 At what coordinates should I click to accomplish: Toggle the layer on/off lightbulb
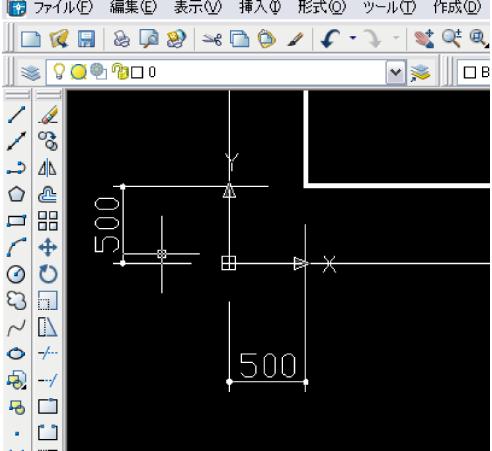[59, 71]
